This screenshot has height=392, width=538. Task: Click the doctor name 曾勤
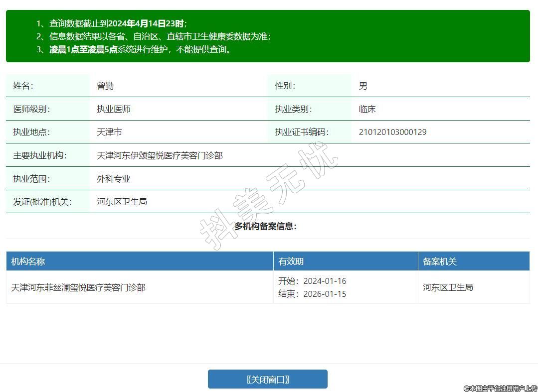click(x=105, y=86)
